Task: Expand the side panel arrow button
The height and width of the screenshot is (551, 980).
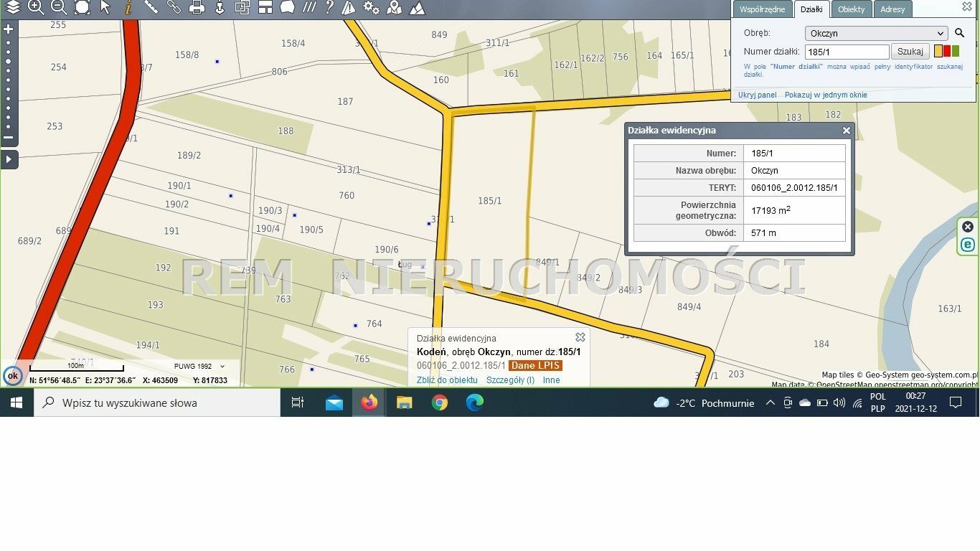Action: tap(9, 159)
